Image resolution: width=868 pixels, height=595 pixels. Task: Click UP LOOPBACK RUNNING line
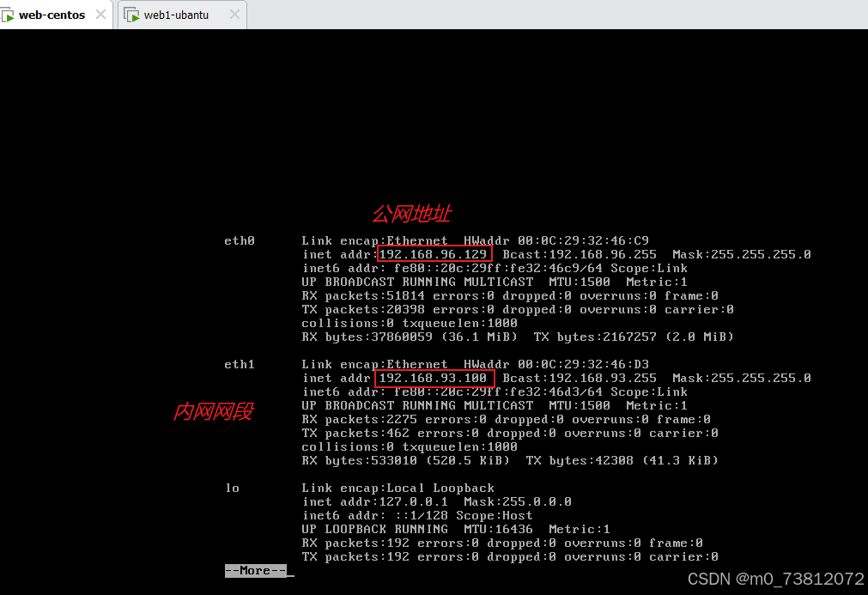click(x=456, y=529)
